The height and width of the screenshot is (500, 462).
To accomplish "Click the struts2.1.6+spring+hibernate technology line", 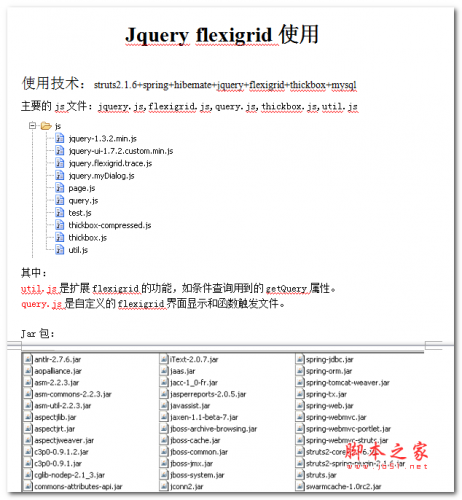I will pos(225,85).
